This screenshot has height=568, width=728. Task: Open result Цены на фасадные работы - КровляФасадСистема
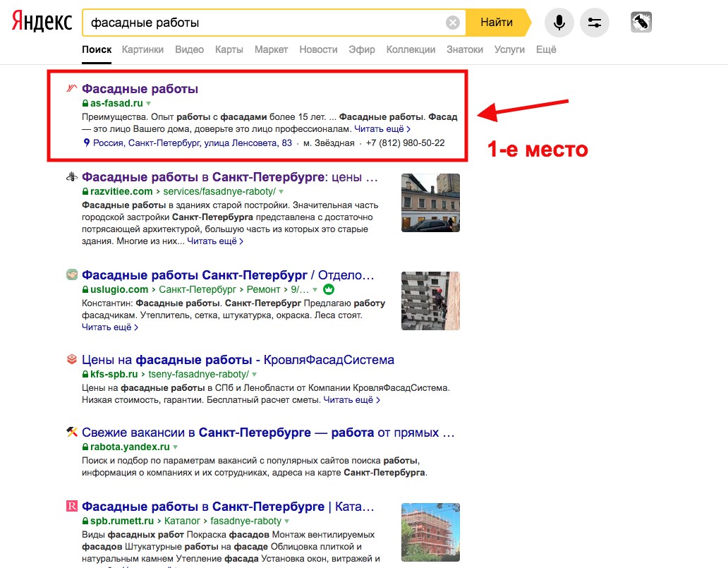[238, 359]
